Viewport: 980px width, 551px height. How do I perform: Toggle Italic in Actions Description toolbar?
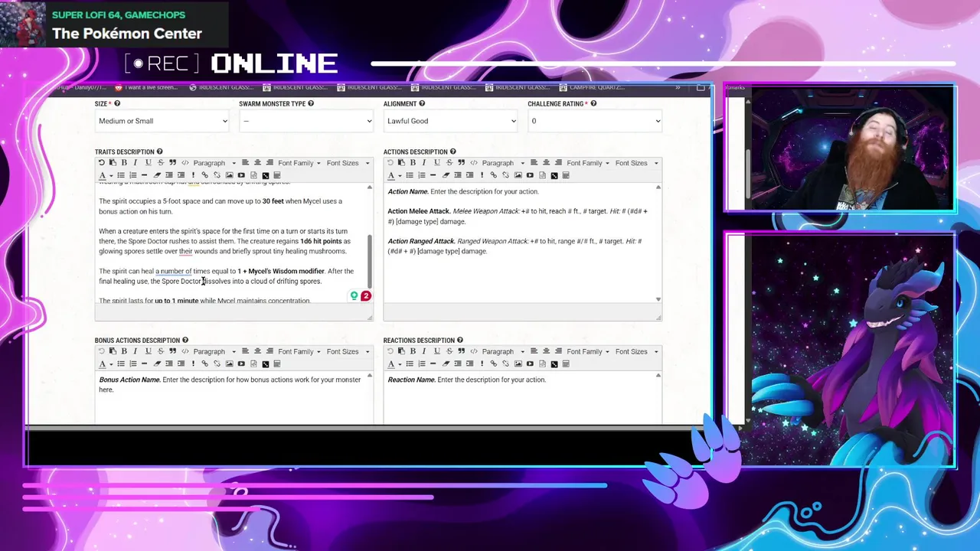(424, 162)
